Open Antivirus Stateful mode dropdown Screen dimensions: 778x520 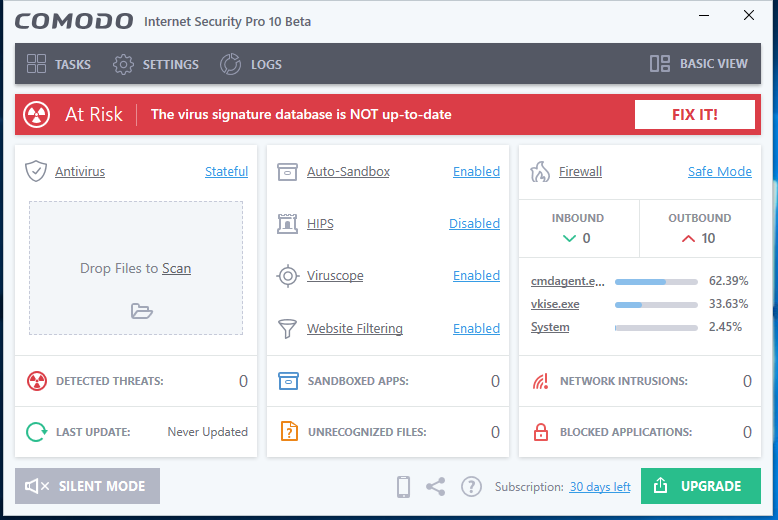point(226,172)
